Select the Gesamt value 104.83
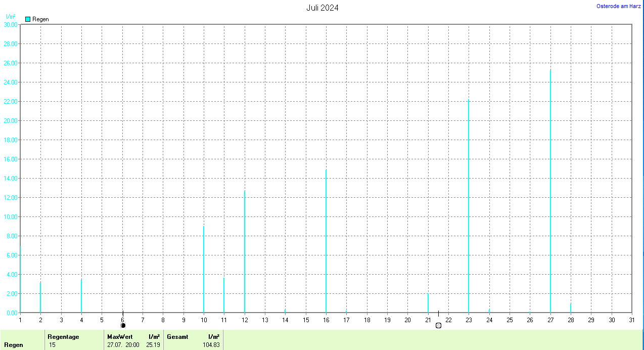This screenshot has width=644, height=350. click(211, 345)
